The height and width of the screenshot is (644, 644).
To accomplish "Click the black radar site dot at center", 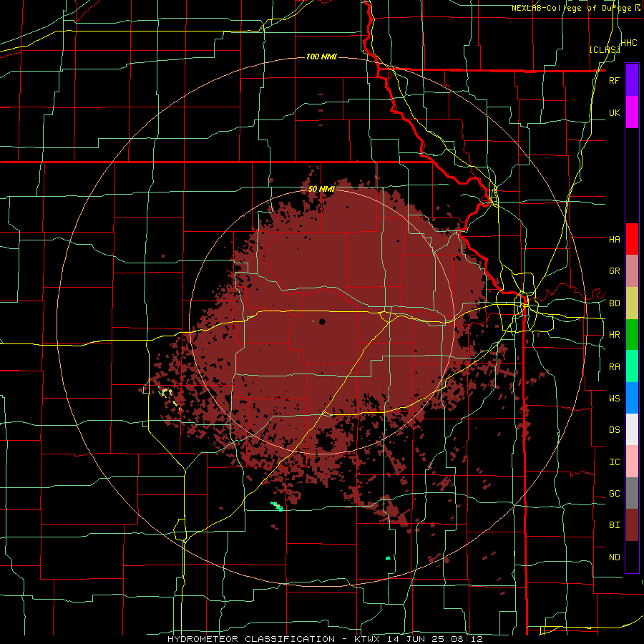I will [x=322, y=321].
